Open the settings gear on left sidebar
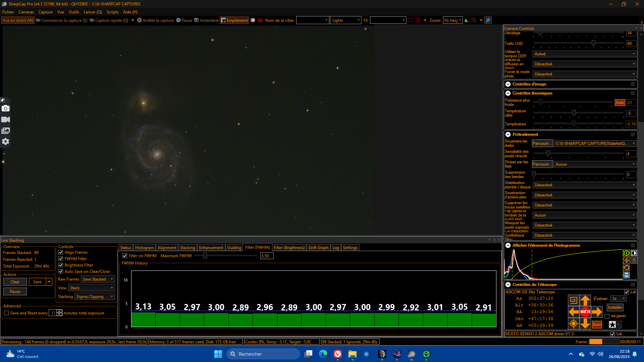This screenshot has width=644, height=362. pyautogui.click(x=5, y=141)
